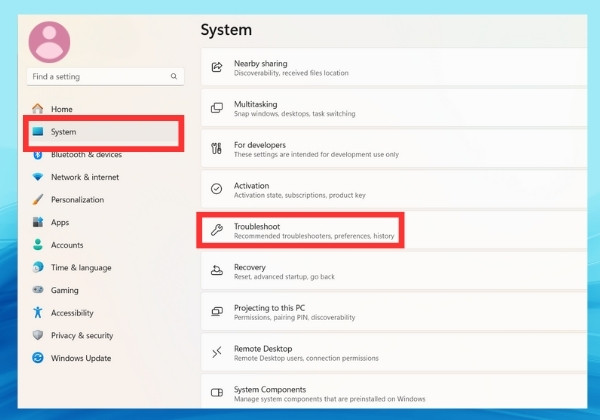This screenshot has width=600, height=420.
Task: Click the System page heading
Action: tap(226, 30)
